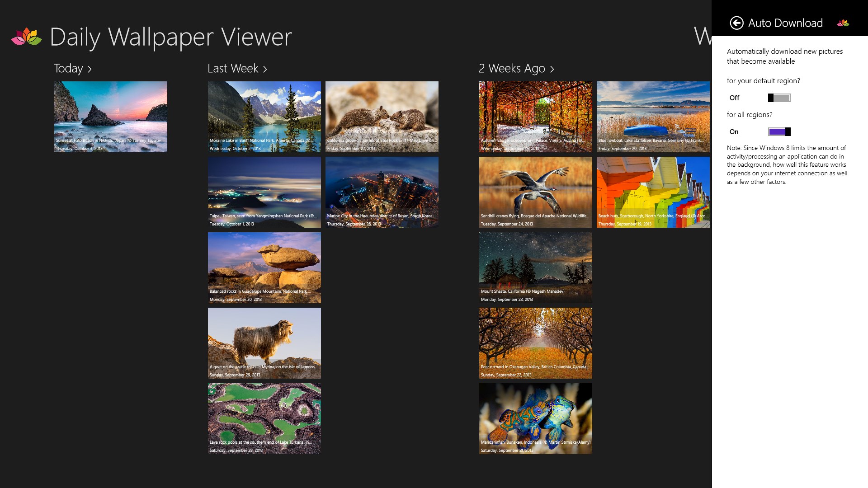Turn off the all regions auto download switch
Image resolution: width=868 pixels, height=488 pixels.
click(779, 131)
